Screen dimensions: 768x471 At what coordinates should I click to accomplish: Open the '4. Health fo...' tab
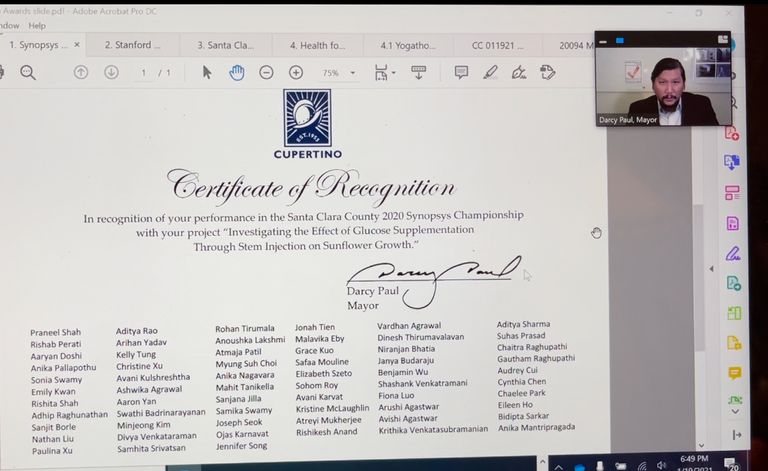click(x=317, y=46)
